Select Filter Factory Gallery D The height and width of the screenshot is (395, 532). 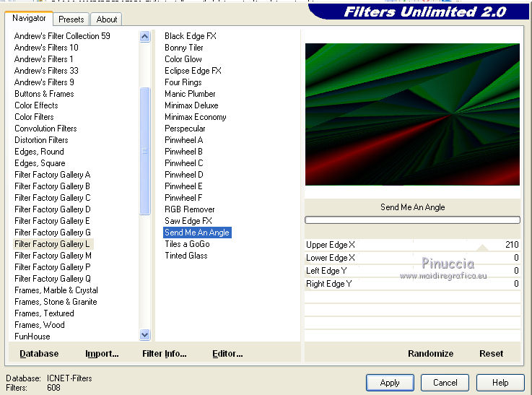tap(52, 209)
